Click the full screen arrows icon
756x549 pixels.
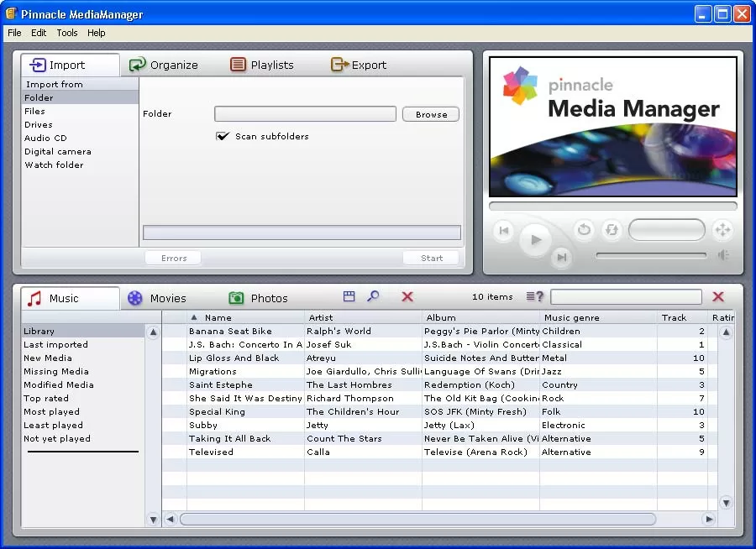tap(722, 230)
